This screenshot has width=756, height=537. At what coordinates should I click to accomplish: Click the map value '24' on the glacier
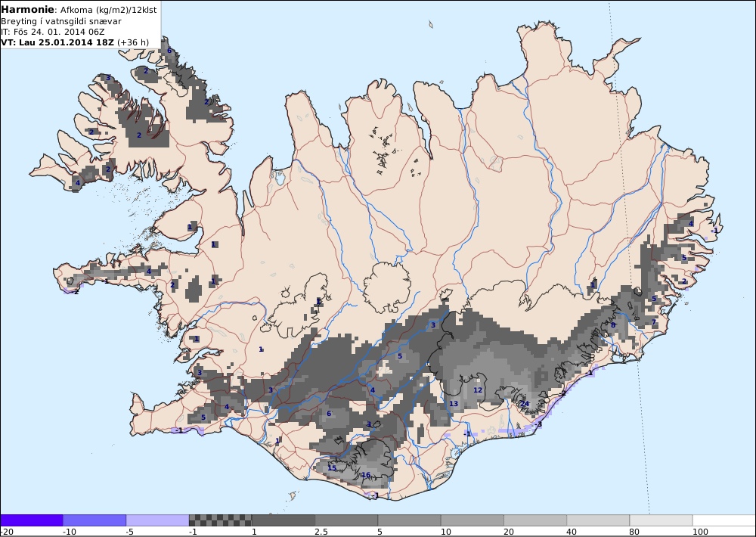[x=525, y=404]
